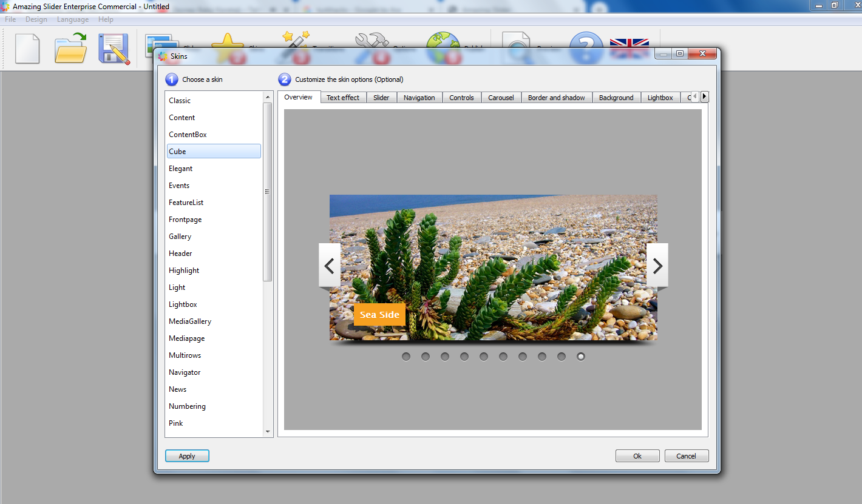Open the Help menu in menu bar

[106, 19]
